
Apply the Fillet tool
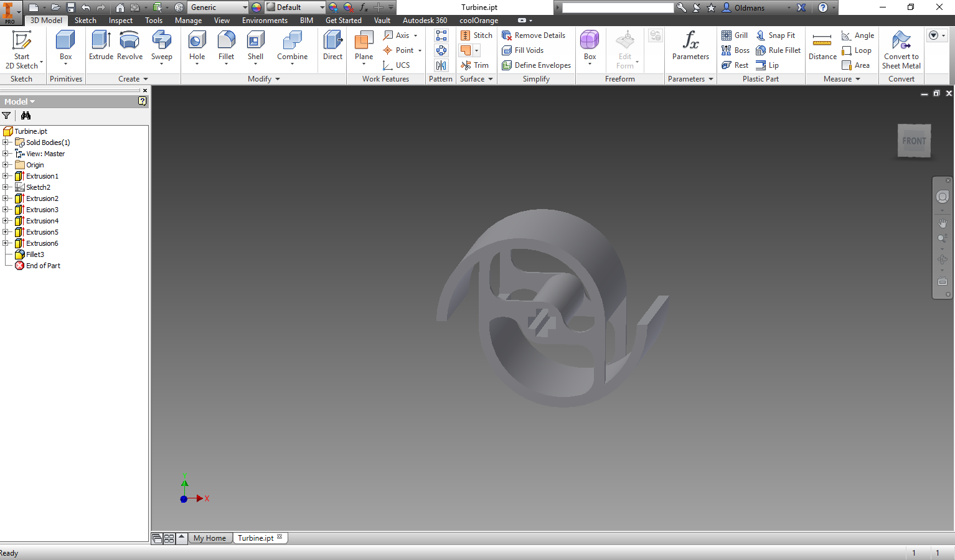point(226,47)
